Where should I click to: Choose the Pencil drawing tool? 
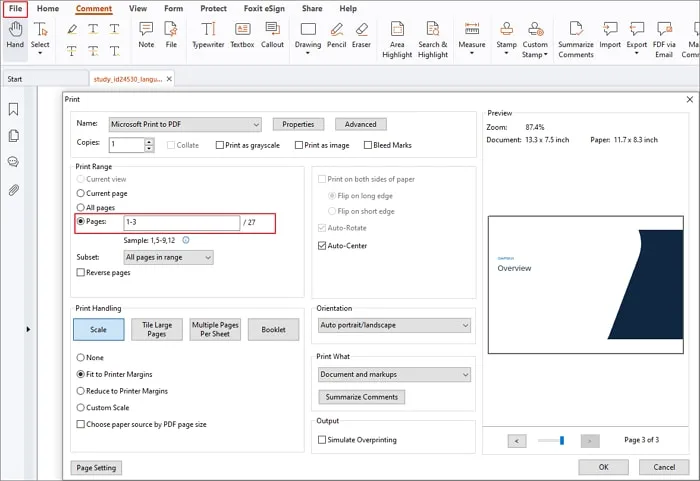336,35
